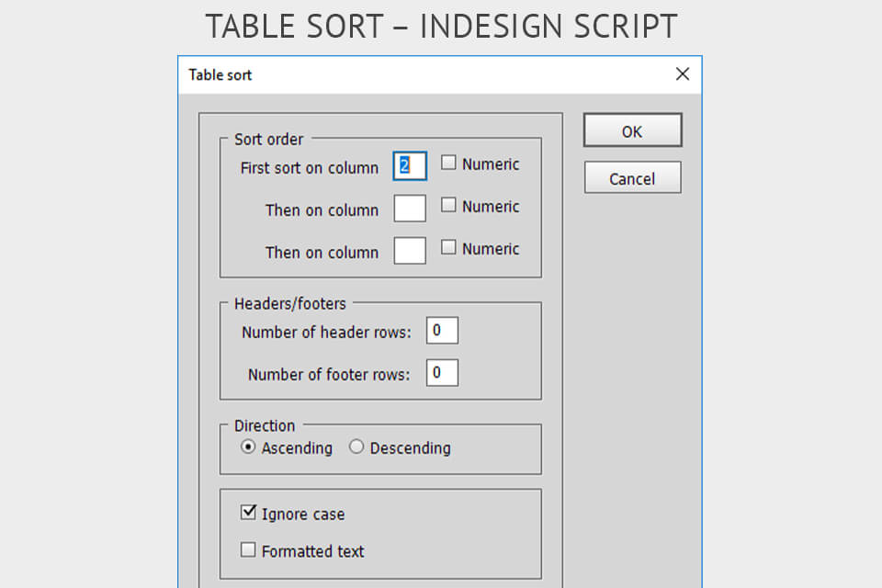This screenshot has height=588, width=882.
Task: Click the Cancel button
Action: point(632,176)
